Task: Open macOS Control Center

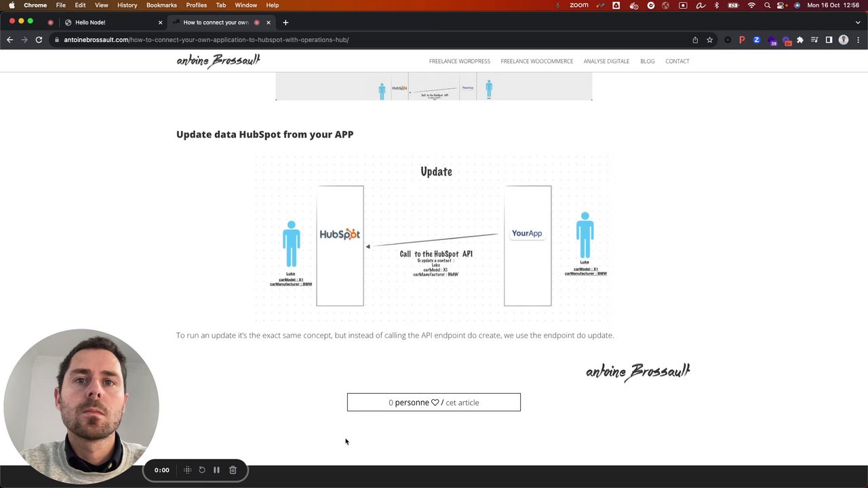Action: (x=782, y=5)
